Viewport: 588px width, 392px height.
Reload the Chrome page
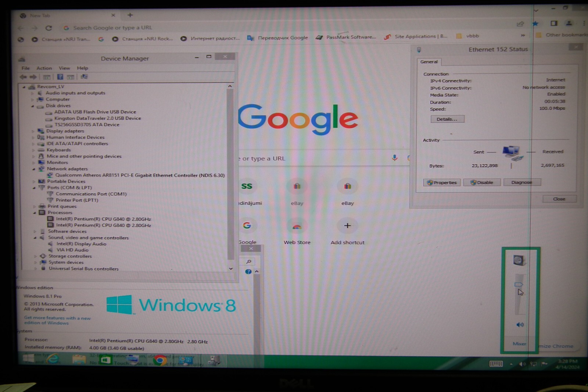[x=49, y=28]
